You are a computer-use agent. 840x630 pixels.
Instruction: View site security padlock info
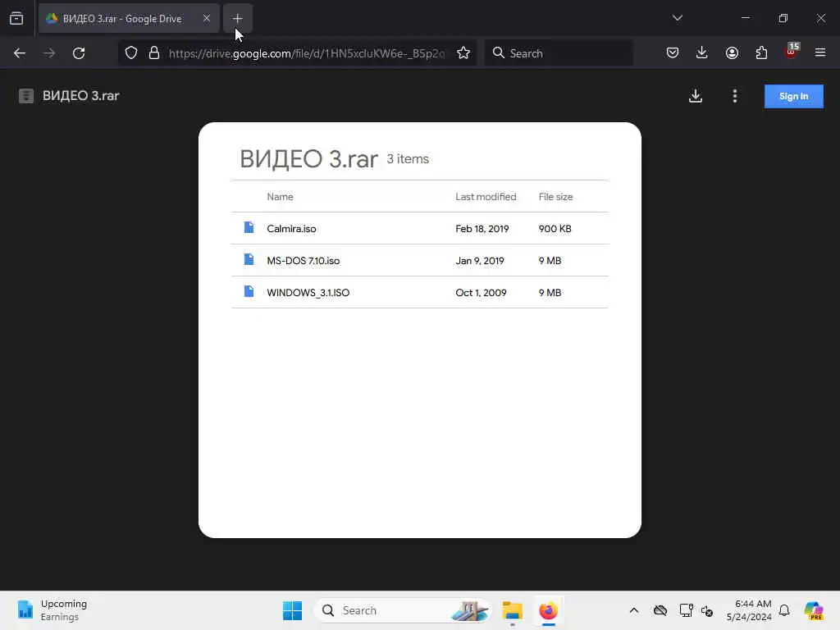pyautogui.click(x=154, y=53)
